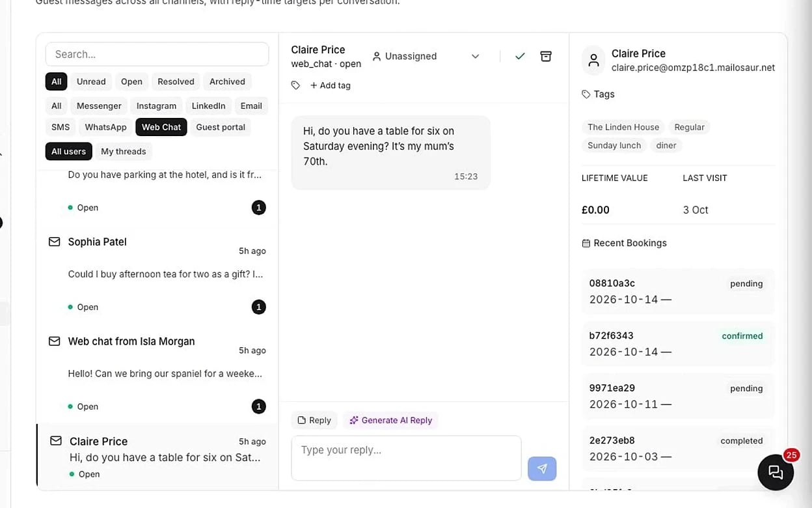The width and height of the screenshot is (812, 508).
Task: Click the Sunday lunch tag chip
Action: click(614, 145)
